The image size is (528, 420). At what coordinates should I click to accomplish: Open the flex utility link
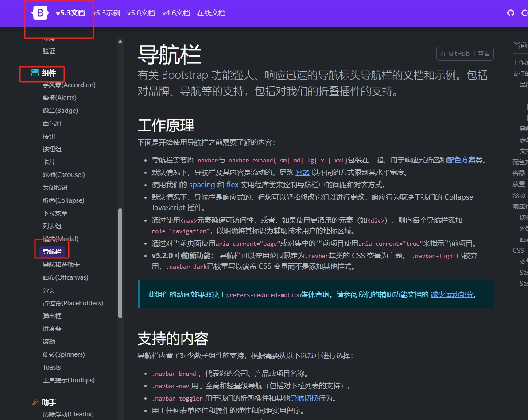tap(233, 185)
